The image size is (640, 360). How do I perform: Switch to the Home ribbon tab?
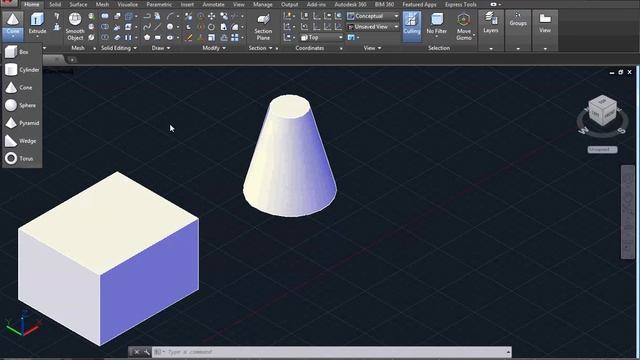(32, 4)
